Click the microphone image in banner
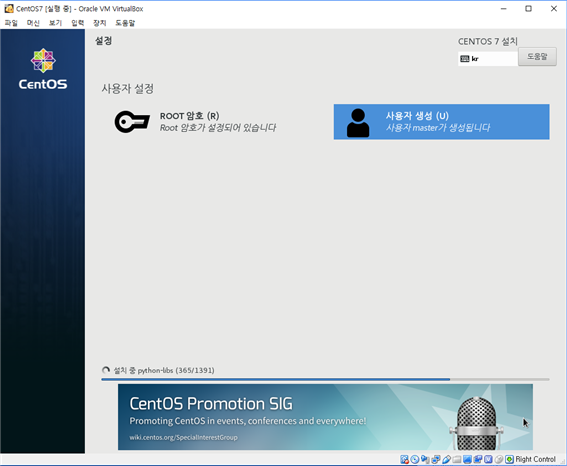 point(476,423)
